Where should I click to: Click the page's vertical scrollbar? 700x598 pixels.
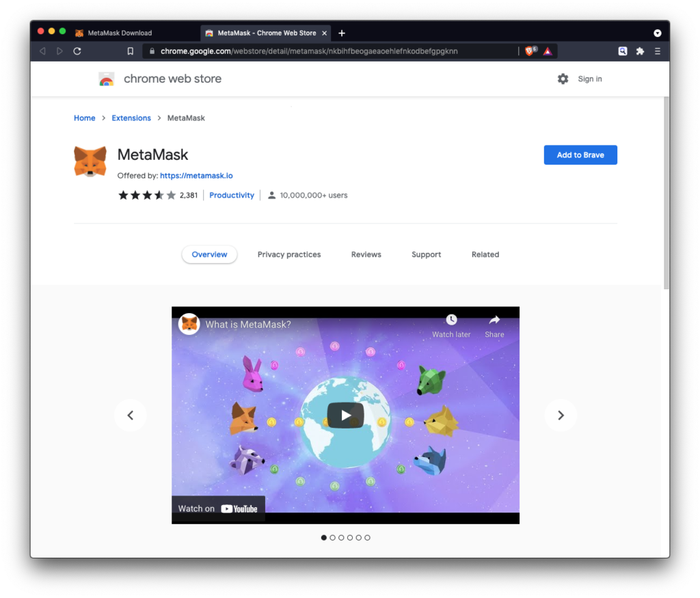point(667,191)
